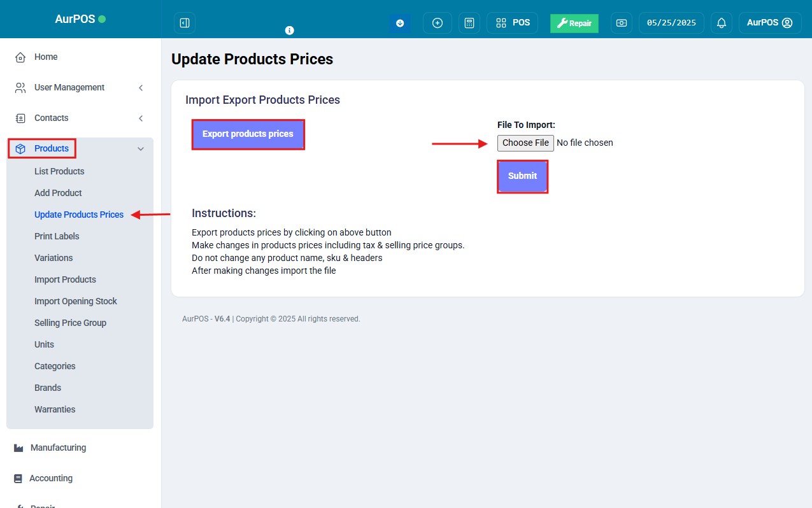The image size is (812, 508).
Task: Submit the import file
Action: [522, 176]
